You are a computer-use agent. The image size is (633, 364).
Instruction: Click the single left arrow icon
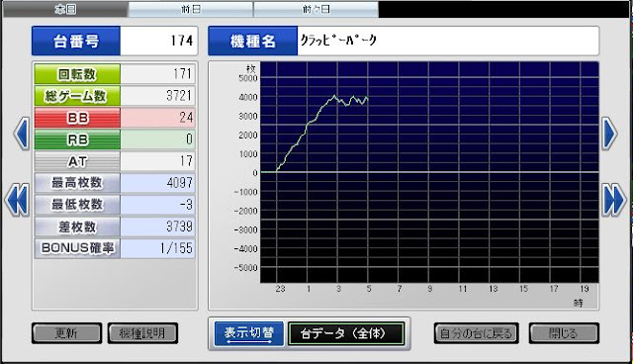[x=22, y=134]
